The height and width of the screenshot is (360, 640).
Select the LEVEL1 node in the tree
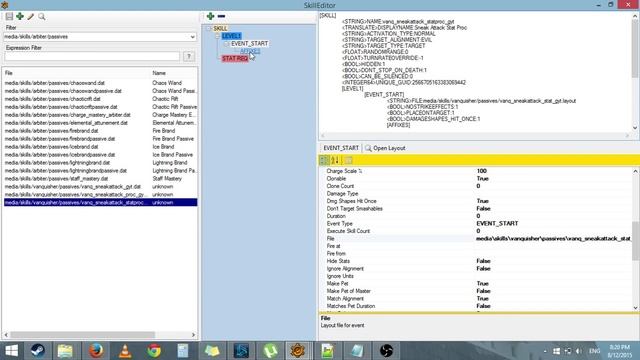point(231,36)
